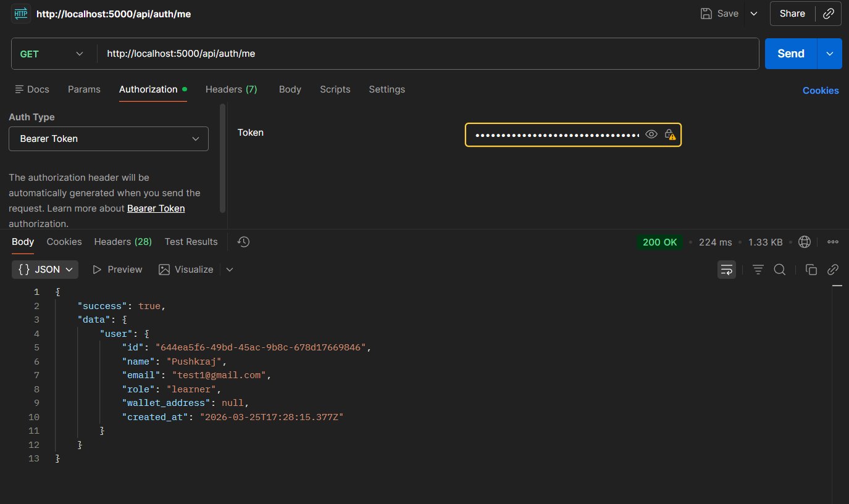This screenshot has height=504, width=849.
Task: Open the Cookies link
Action: (820, 90)
